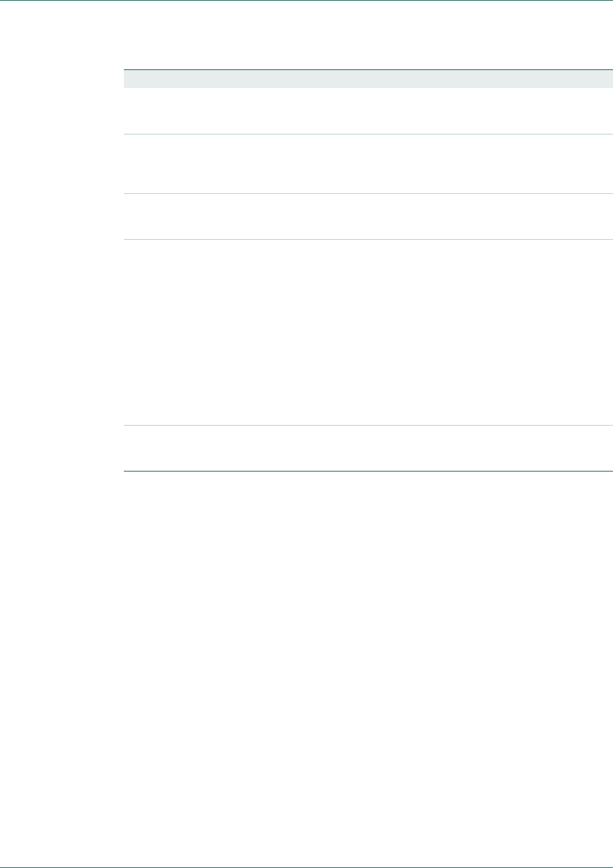Image resolution: width=613 pixels, height=868 pixels.
Task: Click the tall fourth table row
Action: 368,332
